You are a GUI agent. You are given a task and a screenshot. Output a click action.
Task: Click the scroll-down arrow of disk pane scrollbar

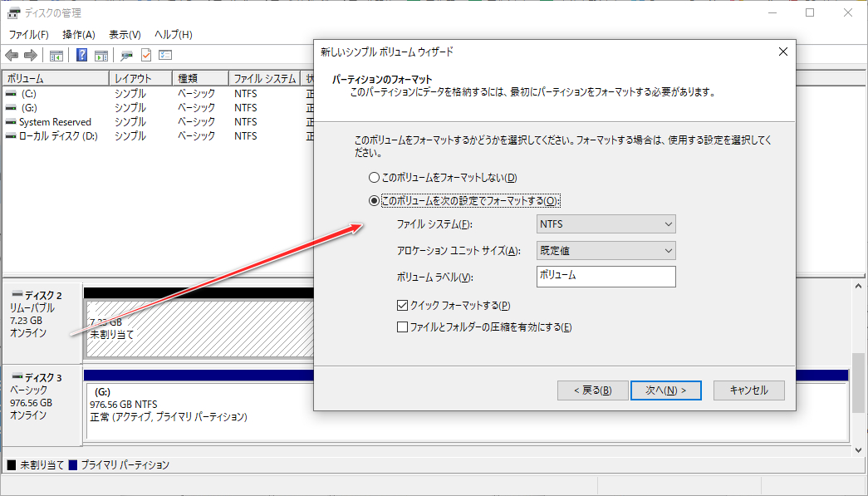tap(858, 450)
